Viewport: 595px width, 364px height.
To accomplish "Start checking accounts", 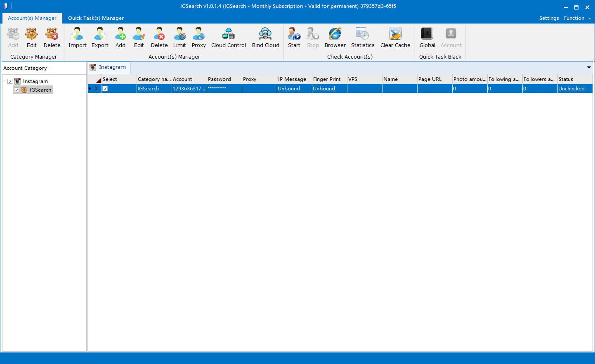I will pyautogui.click(x=294, y=34).
